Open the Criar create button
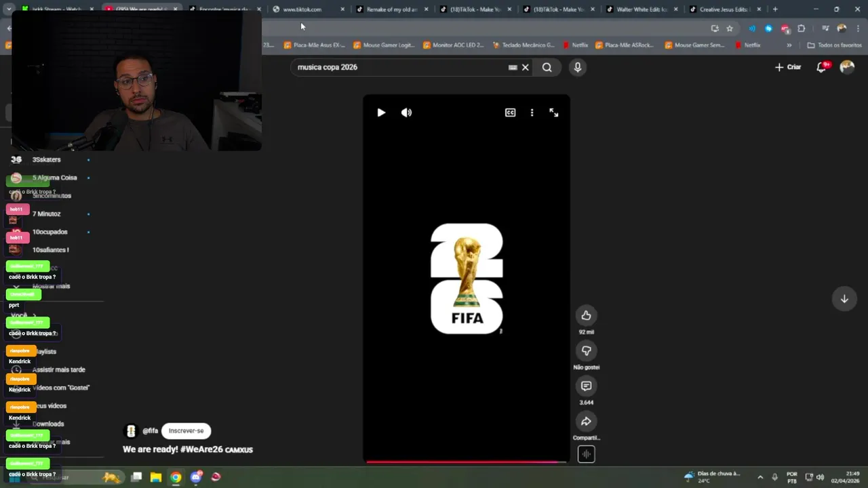Image resolution: width=868 pixels, height=488 pixels. pos(788,67)
